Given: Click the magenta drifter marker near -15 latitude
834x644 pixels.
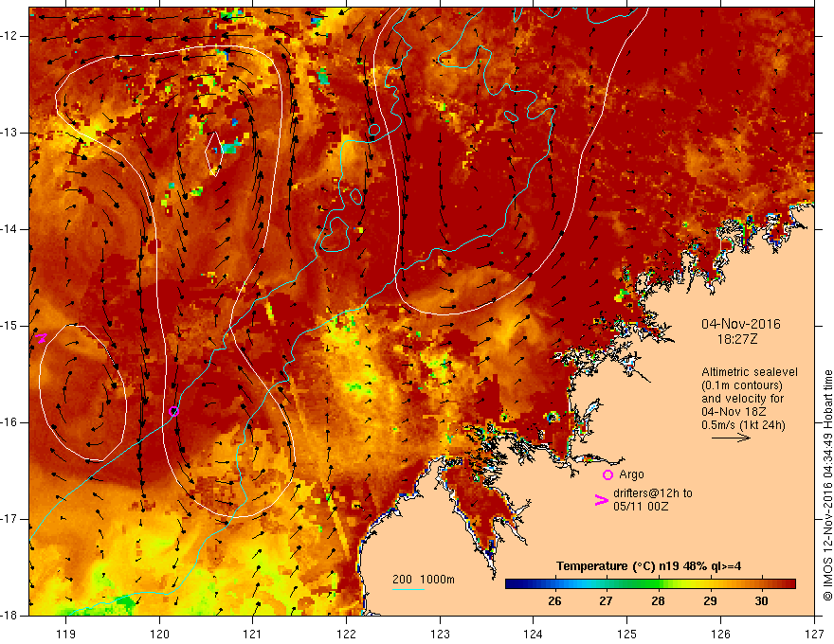Looking at the screenshot, I should (x=42, y=337).
